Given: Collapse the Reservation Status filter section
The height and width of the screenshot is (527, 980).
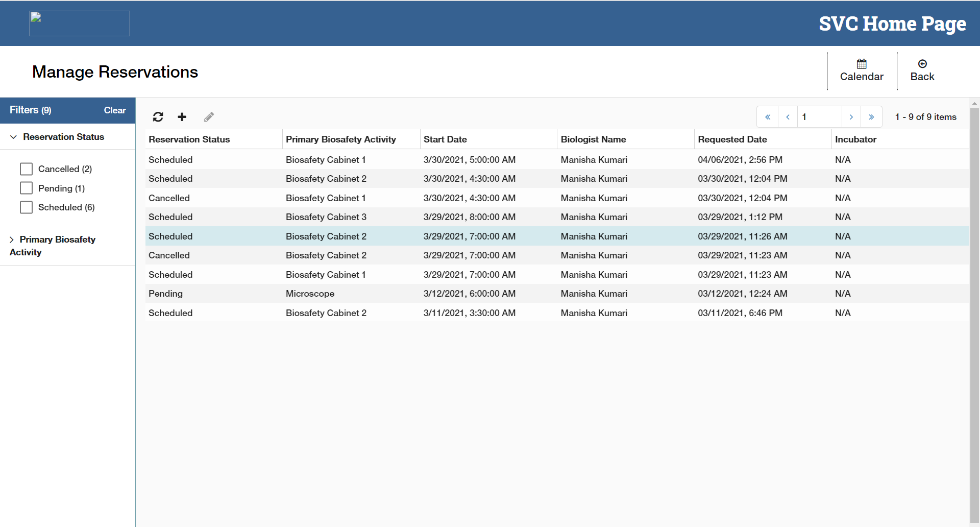Looking at the screenshot, I should pos(14,137).
